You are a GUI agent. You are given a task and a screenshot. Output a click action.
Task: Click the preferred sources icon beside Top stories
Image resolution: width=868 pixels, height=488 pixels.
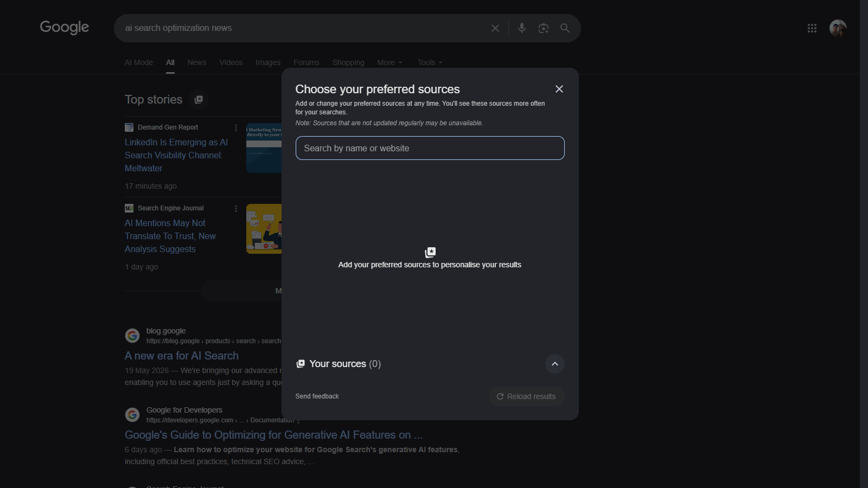pyautogui.click(x=199, y=100)
